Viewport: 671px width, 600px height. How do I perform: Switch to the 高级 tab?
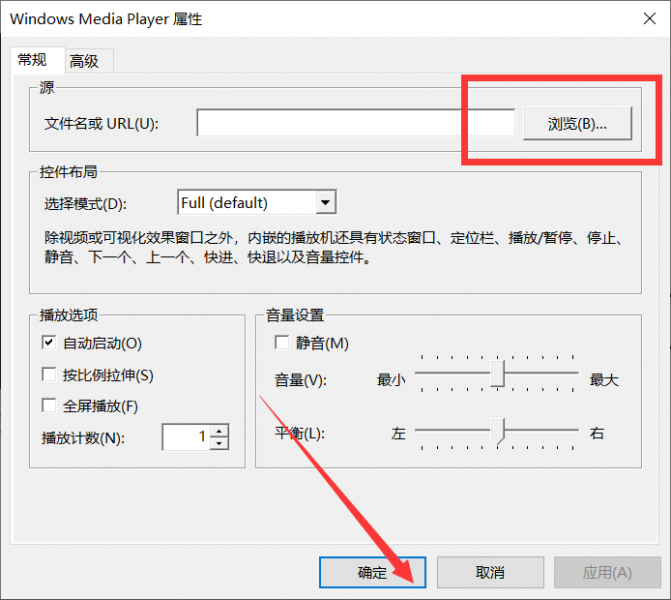[x=89, y=61]
